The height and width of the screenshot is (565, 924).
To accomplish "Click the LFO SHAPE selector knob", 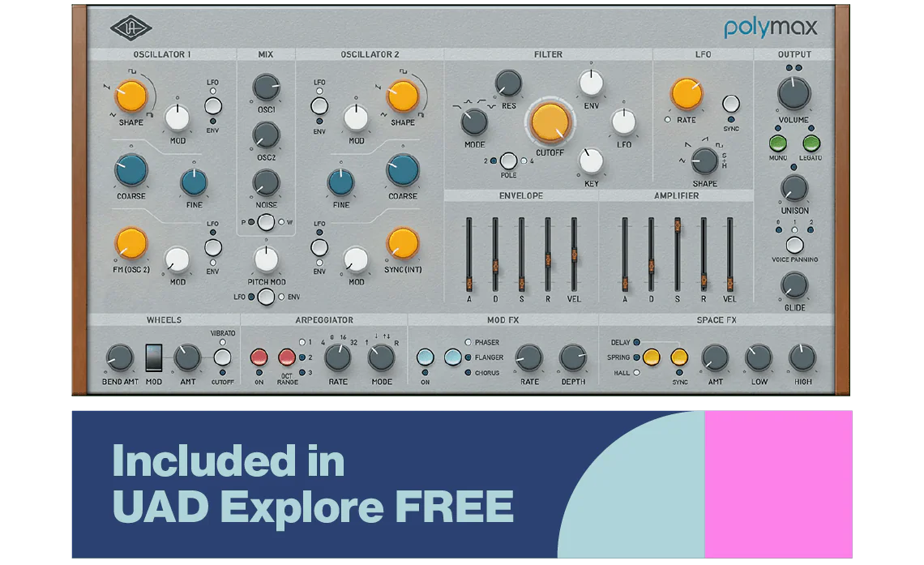I will point(704,161).
